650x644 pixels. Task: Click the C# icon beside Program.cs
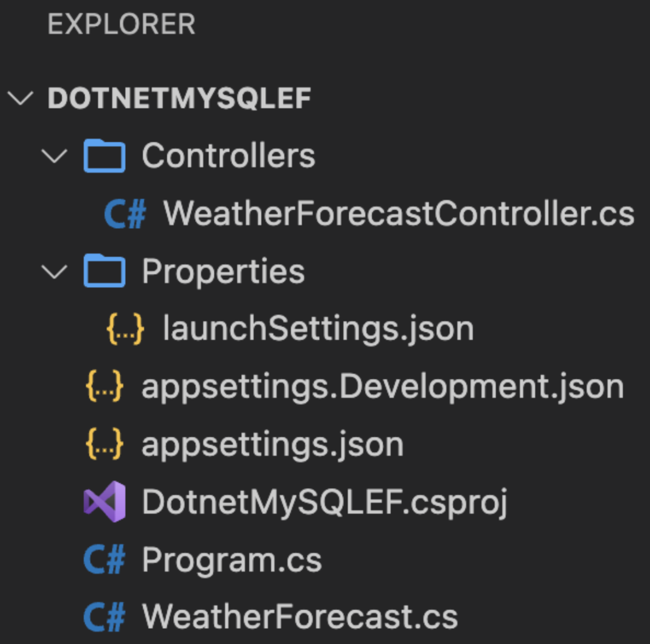[x=104, y=560]
